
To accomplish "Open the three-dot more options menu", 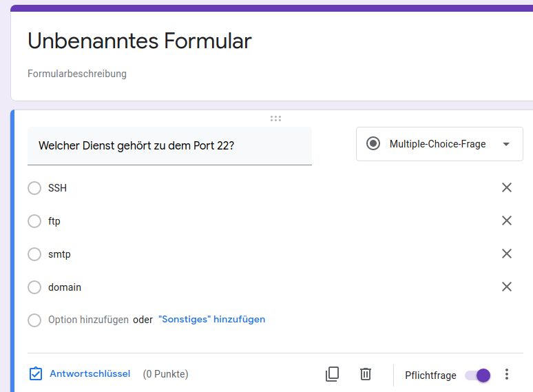I will point(507,375).
